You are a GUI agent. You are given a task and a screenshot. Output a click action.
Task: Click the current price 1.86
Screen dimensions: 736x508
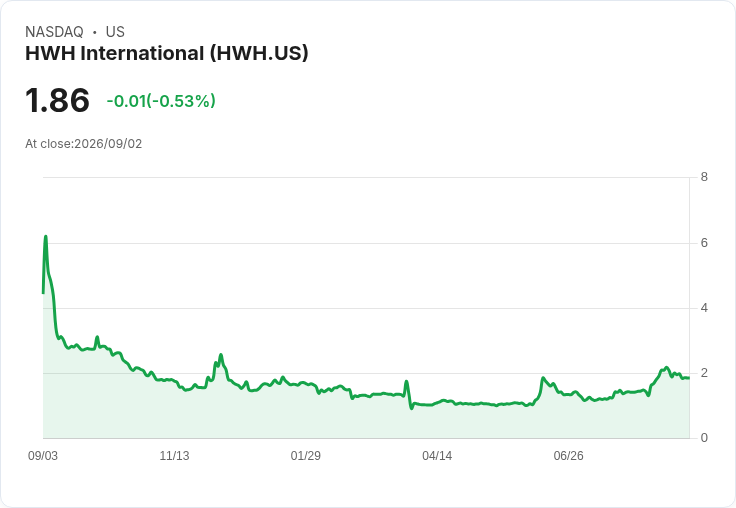[57, 100]
